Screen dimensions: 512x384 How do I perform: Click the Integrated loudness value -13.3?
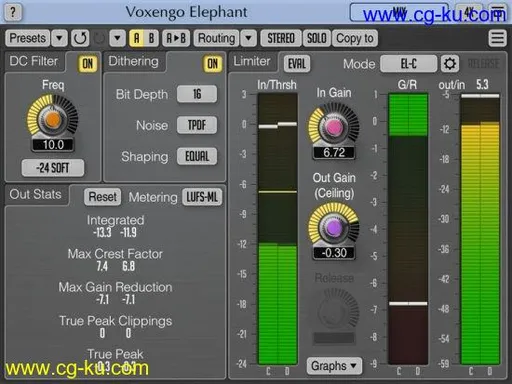[x=102, y=232]
